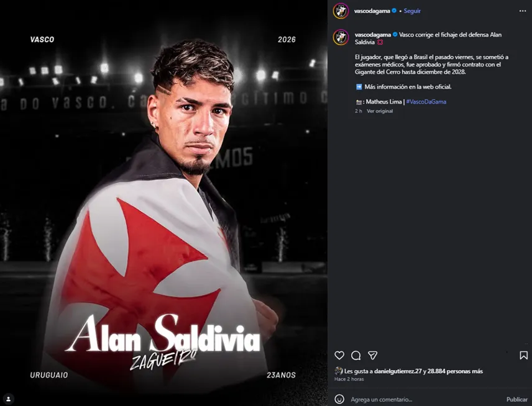The height and width of the screenshot is (406, 532).
Task: Like the post using the heart icon
Action: tap(339, 356)
